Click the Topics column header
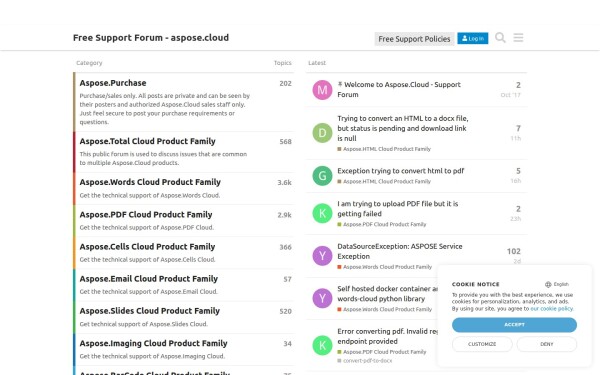The image size is (600, 375). pos(282,63)
